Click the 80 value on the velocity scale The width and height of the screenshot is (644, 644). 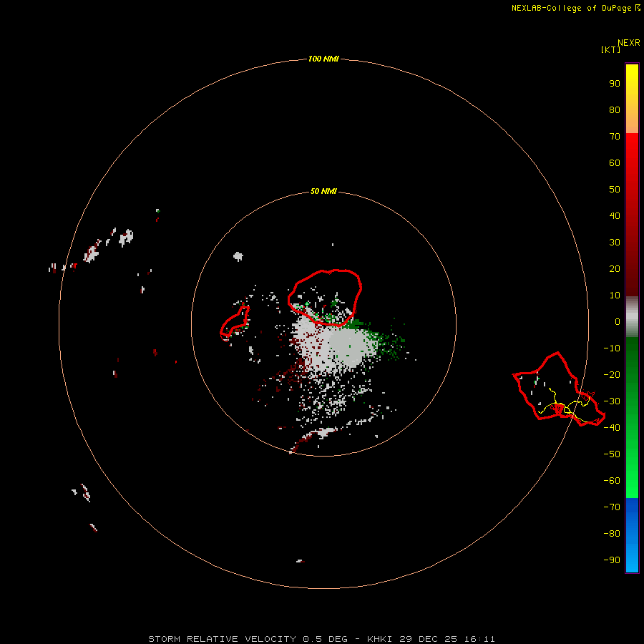(x=615, y=109)
